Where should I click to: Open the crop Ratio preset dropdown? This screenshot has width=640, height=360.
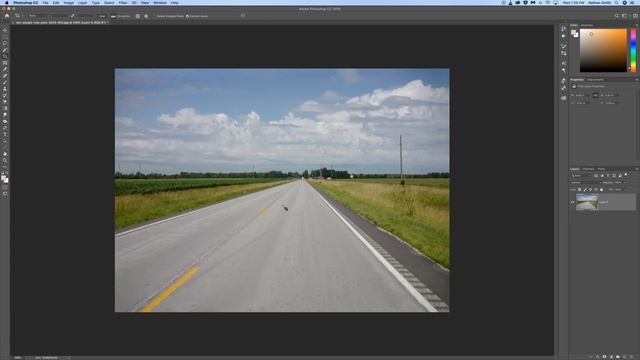pos(39,16)
